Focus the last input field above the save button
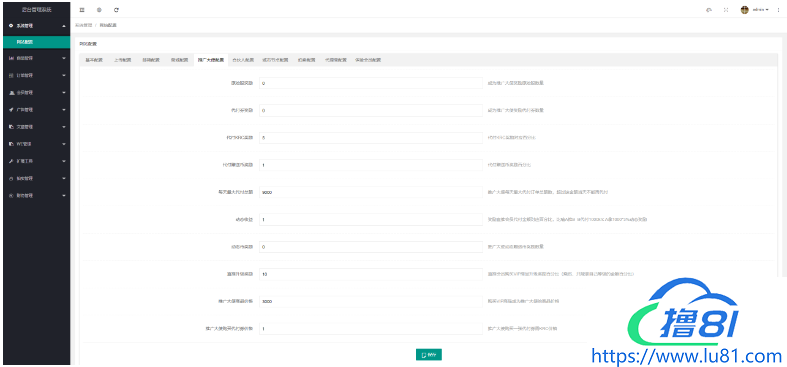The width and height of the screenshot is (787, 367). click(x=371, y=329)
